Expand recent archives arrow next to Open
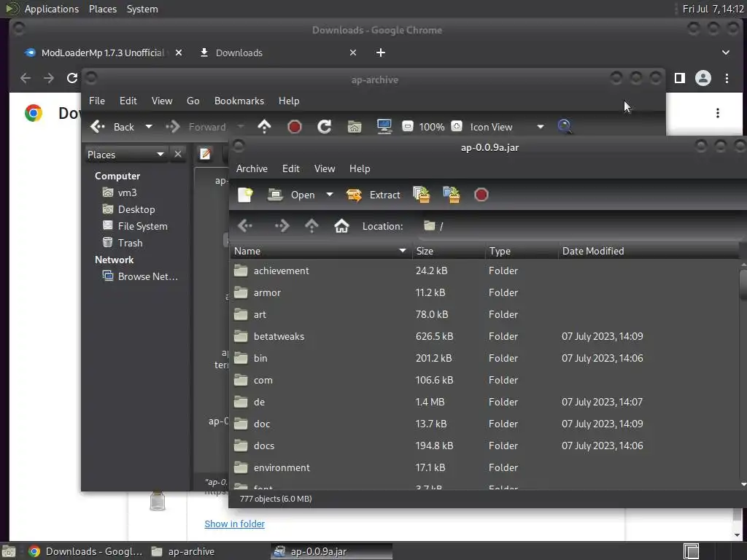This screenshot has width=747, height=560. coord(329,195)
